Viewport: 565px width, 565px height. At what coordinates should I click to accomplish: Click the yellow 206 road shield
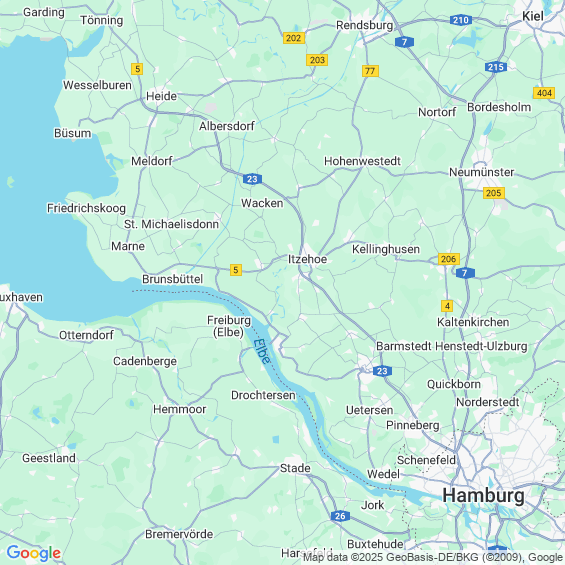[x=449, y=259]
